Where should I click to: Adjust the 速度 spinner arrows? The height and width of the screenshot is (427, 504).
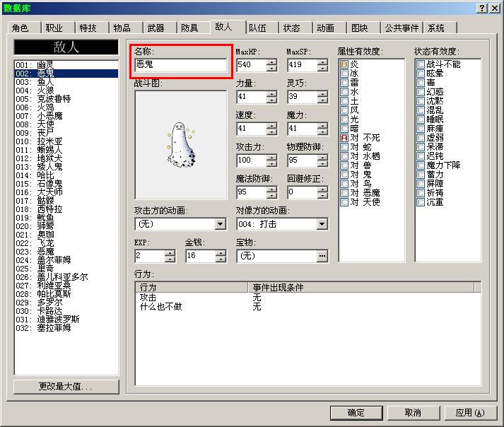point(272,129)
